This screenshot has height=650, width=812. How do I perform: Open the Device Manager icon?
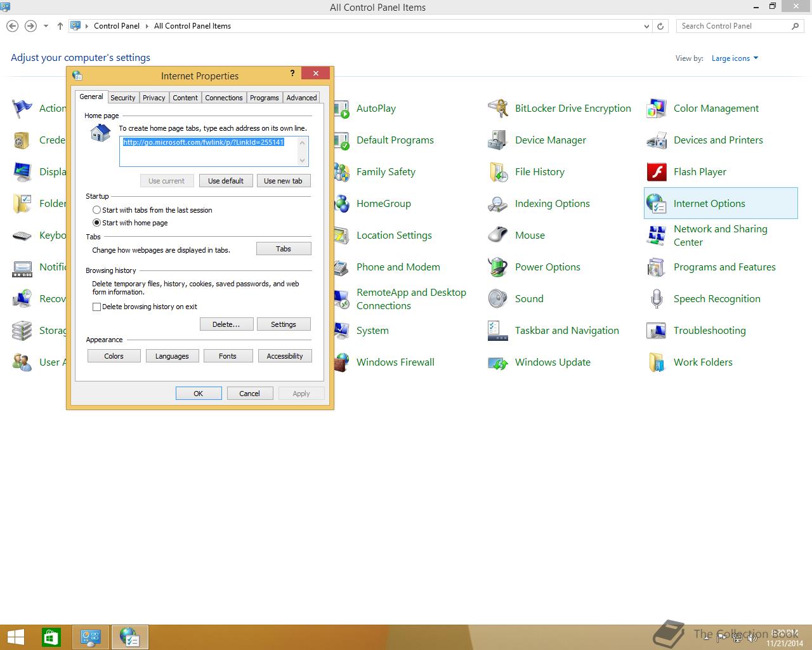point(497,140)
